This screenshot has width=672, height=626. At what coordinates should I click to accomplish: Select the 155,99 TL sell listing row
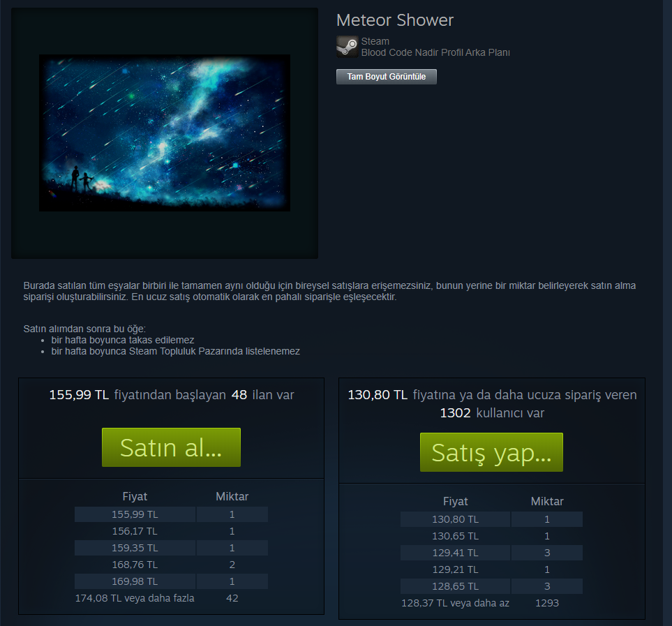171,514
